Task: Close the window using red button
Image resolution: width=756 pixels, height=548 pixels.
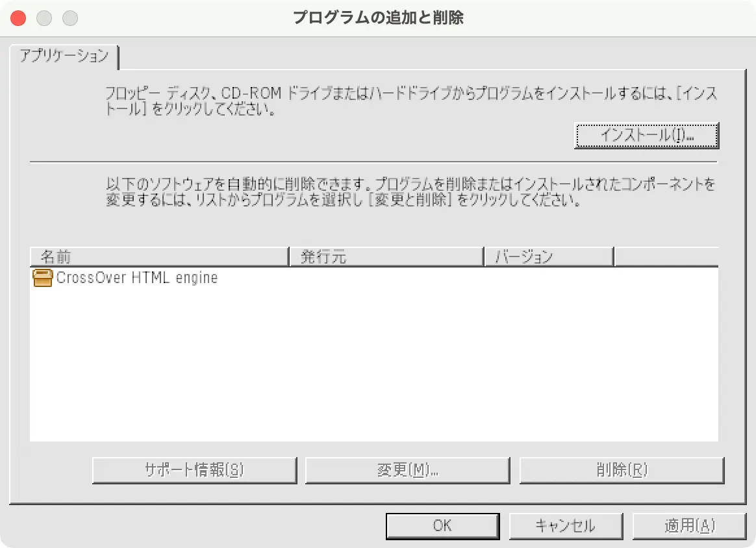Action: 18,18
